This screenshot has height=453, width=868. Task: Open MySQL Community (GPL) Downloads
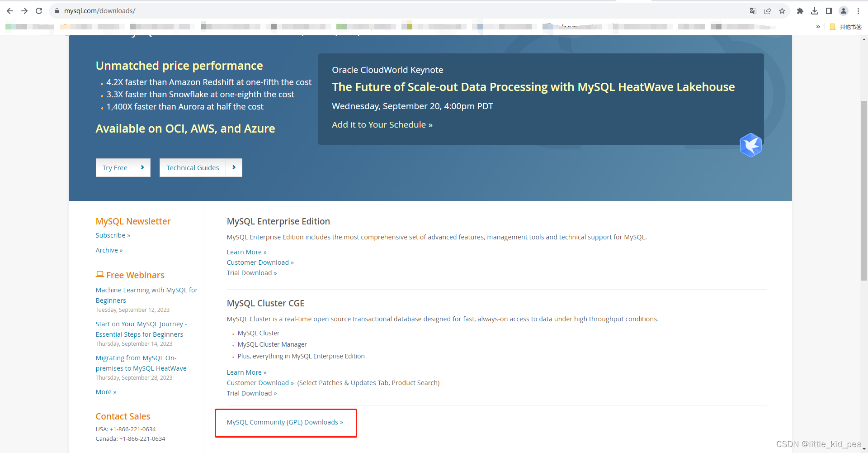tap(285, 422)
